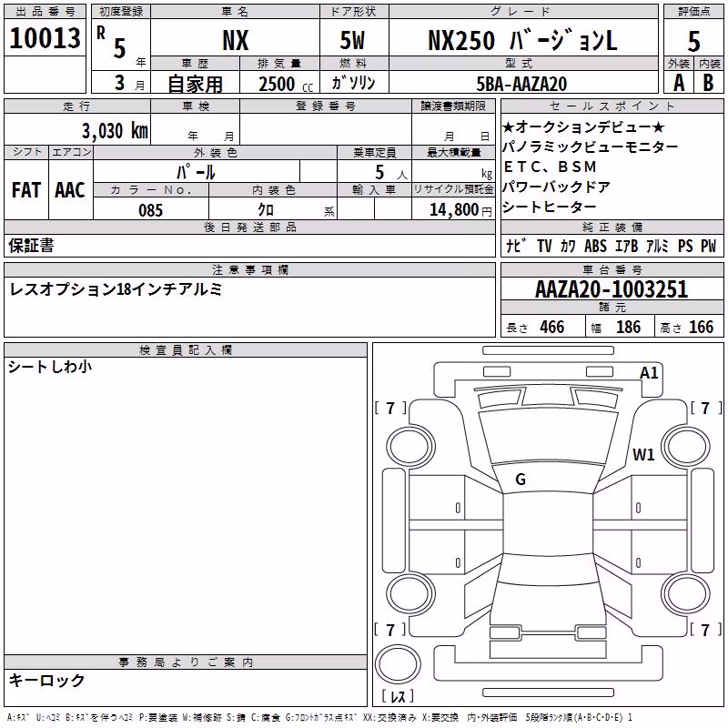This screenshot has width=728, height=728.
Task: Click the 純正装備 header
Action: pyautogui.click(x=612, y=227)
